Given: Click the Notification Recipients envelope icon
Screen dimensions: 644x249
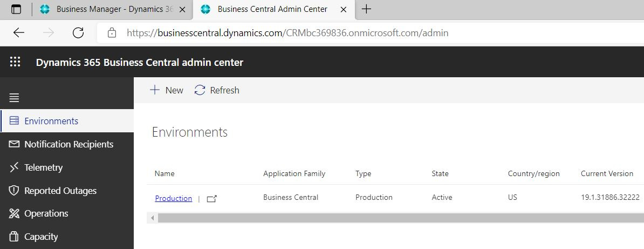Looking at the screenshot, I should (x=14, y=144).
